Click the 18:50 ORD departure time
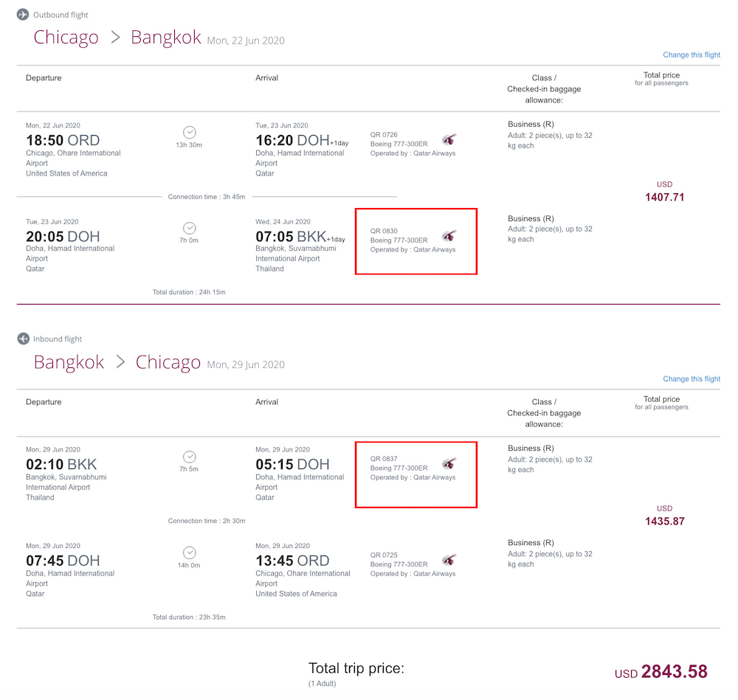 point(63,140)
